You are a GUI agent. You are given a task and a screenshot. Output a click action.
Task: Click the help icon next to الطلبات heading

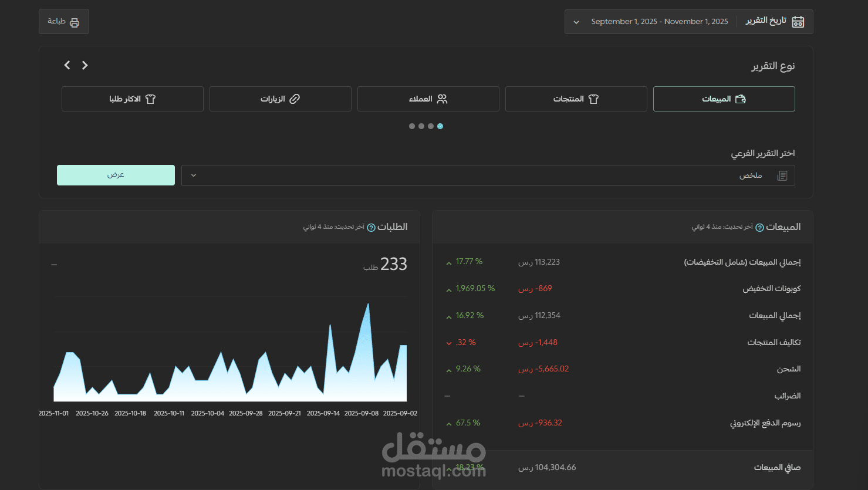371,228
